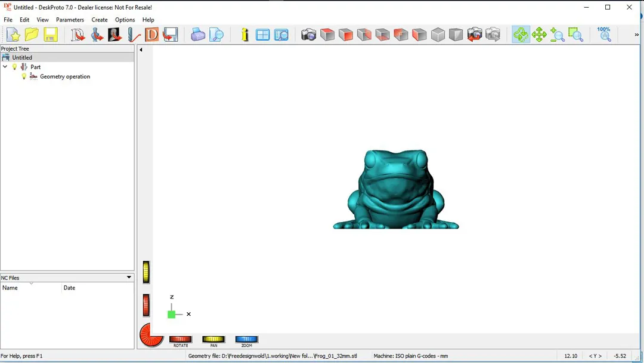Viewport: 644px width, 363px height.
Task: Click the red ROTATE thumbwheel
Action: point(180,339)
